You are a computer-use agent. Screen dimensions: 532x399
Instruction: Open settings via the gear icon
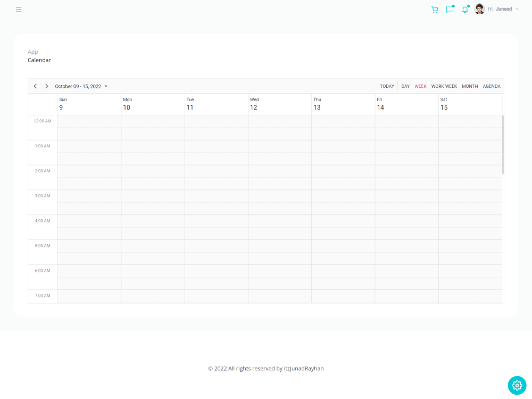pyautogui.click(x=517, y=385)
